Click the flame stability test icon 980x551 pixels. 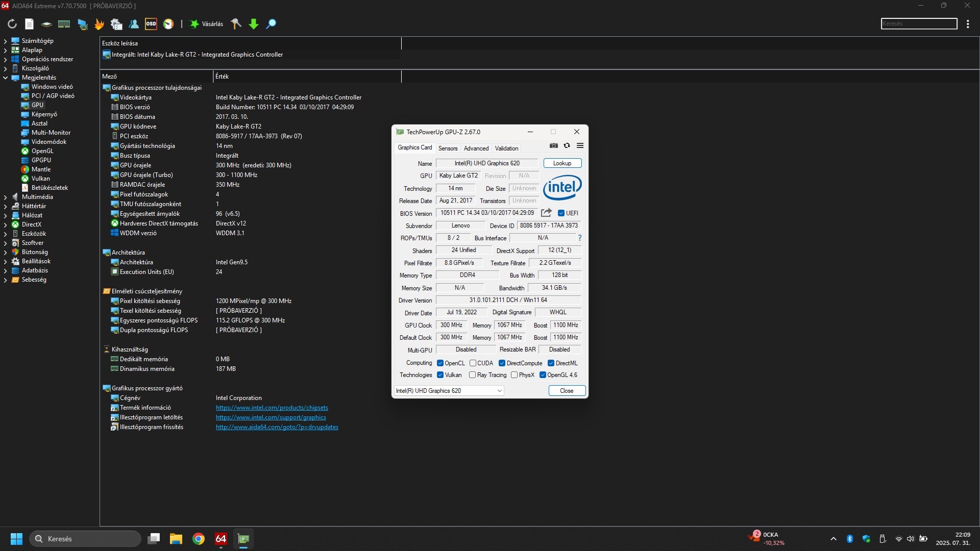[x=99, y=24]
